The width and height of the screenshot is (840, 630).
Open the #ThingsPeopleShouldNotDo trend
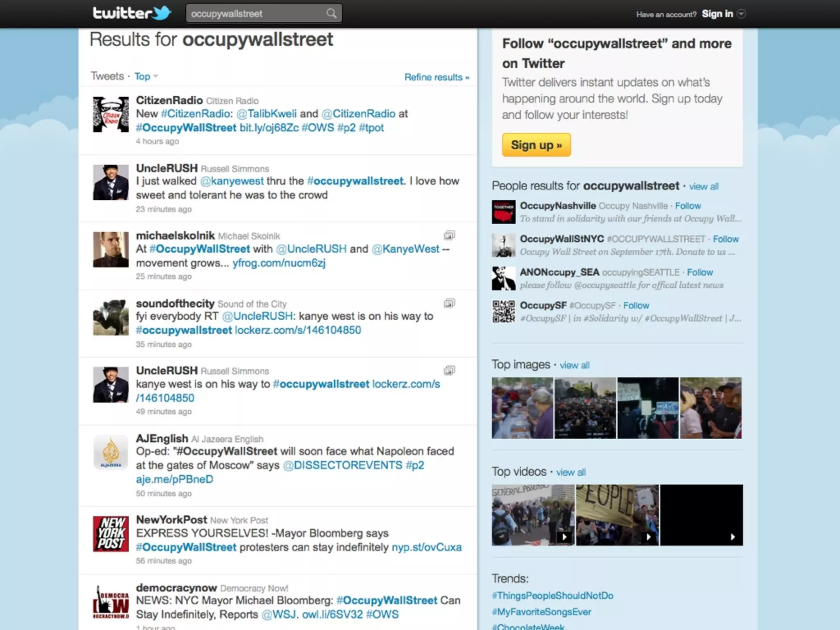coord(552,596)
